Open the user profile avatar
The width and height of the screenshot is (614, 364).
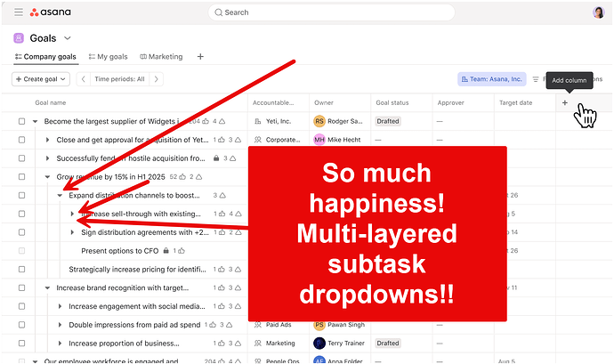click(x=598, y=12)
